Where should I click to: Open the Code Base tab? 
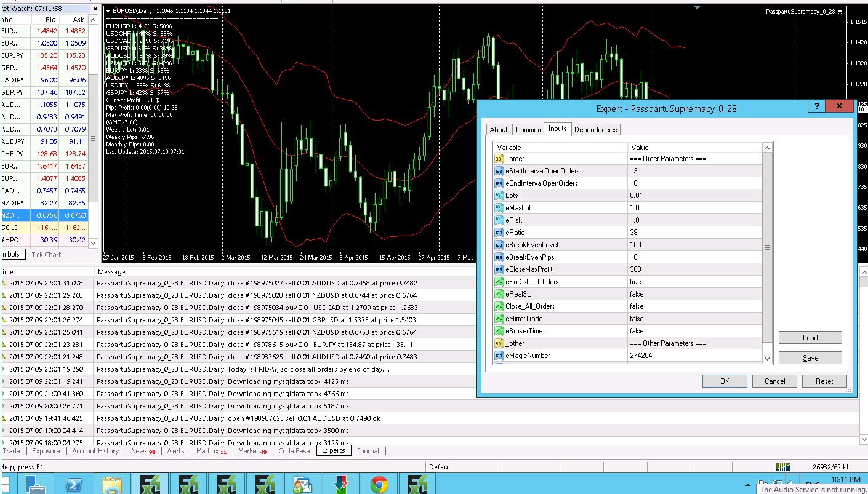pos(294,451)
